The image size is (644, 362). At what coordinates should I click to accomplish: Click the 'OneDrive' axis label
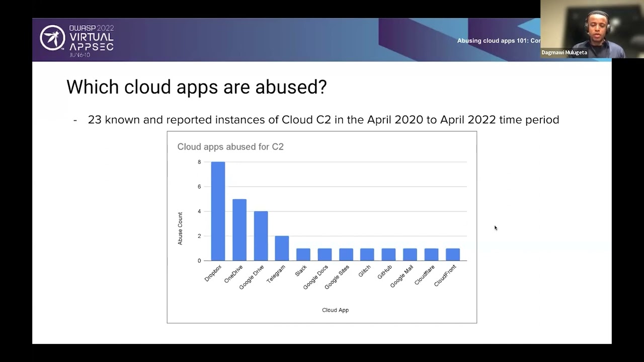(x=234, y=274)
